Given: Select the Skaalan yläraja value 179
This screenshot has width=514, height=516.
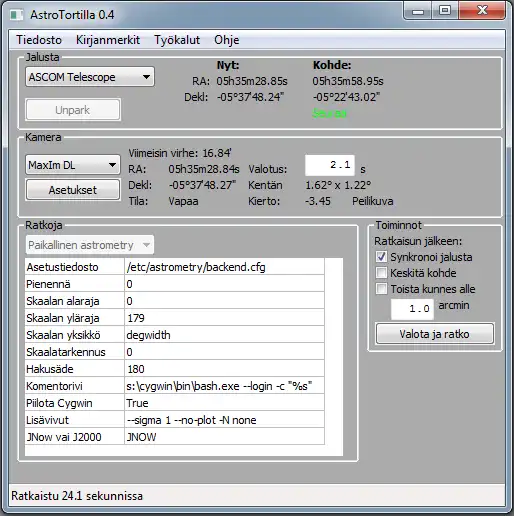Looking at the screenshot, I should pyautogui.click(x=224, y=318).
